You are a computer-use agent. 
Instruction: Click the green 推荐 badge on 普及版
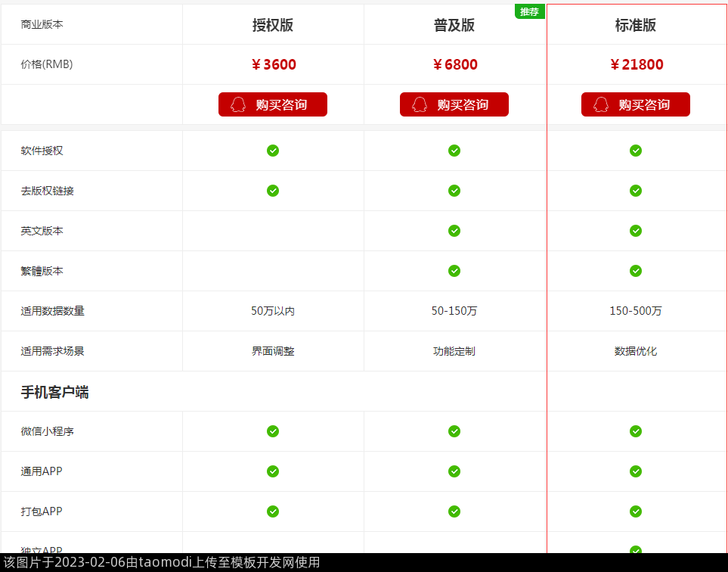tap(530, 11)
